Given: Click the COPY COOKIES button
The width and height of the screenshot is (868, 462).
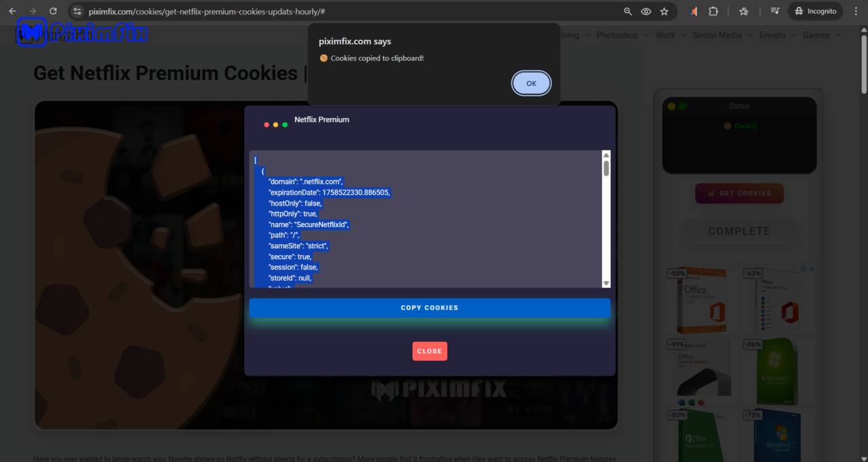Looking at the screenshot, I should coord(430,308).
